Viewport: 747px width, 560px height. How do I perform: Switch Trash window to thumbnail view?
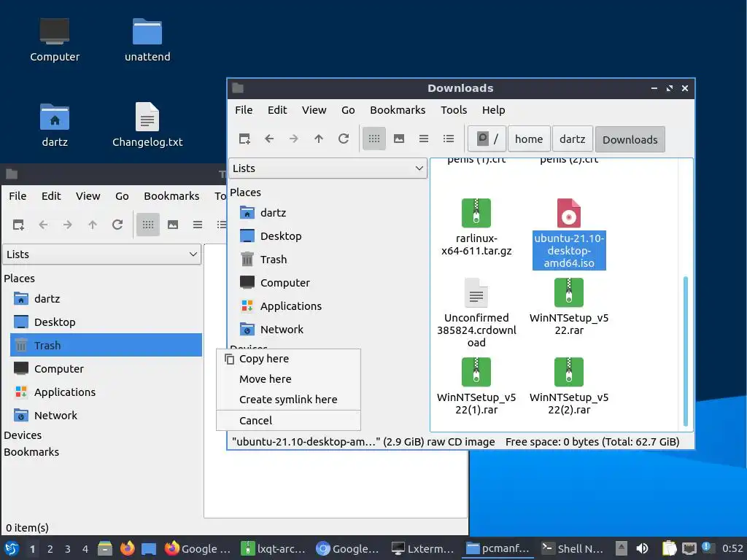(x=172, y=225)
